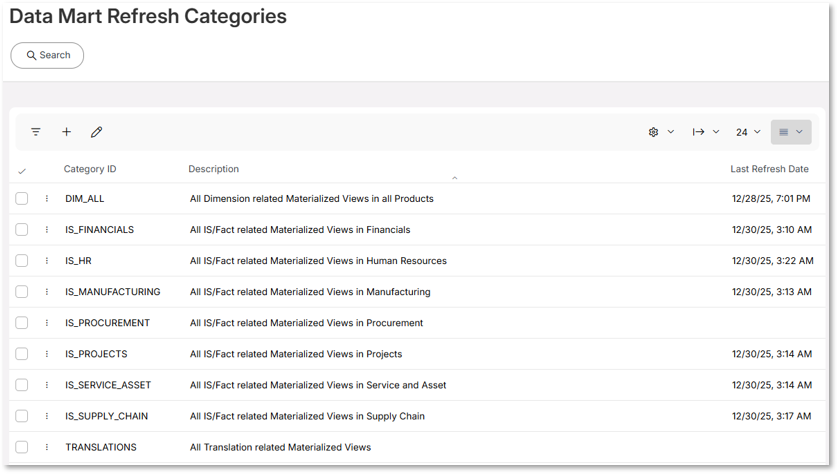Open row actions menu for IS_FINANCIALS
Viewport: 838px width, 474px height.
(47, 230)
